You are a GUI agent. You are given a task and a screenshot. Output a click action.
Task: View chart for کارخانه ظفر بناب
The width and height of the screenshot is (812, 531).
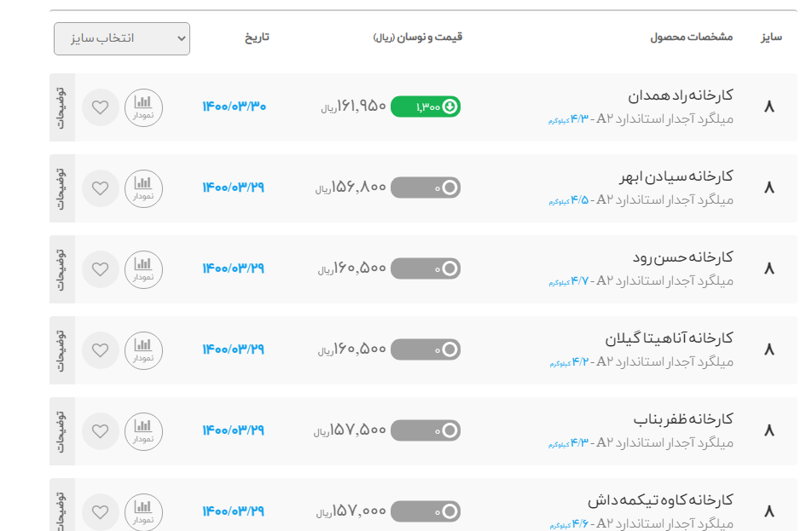click(143, 431)
